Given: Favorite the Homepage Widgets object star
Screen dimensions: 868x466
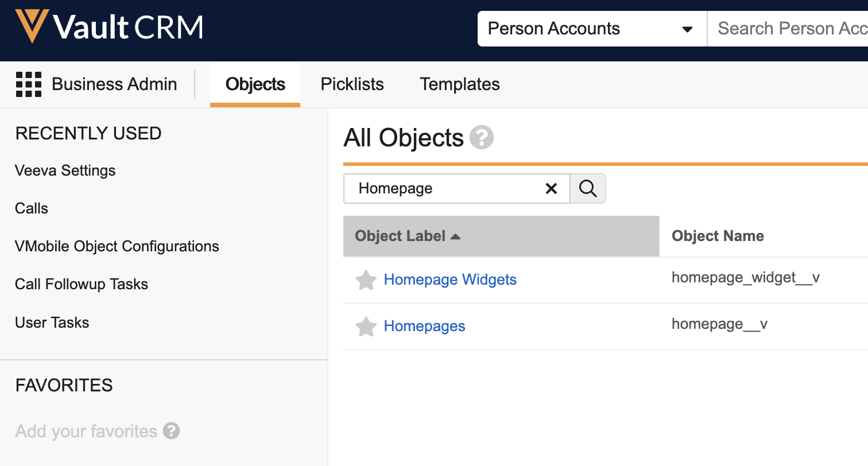Looking at the screenshot, I should [x=366, y=280].
